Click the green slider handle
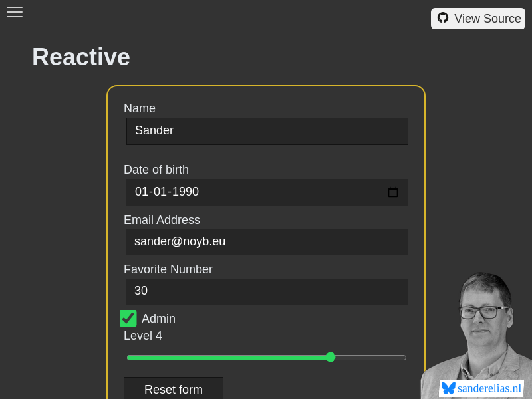 tap(331, 357)
